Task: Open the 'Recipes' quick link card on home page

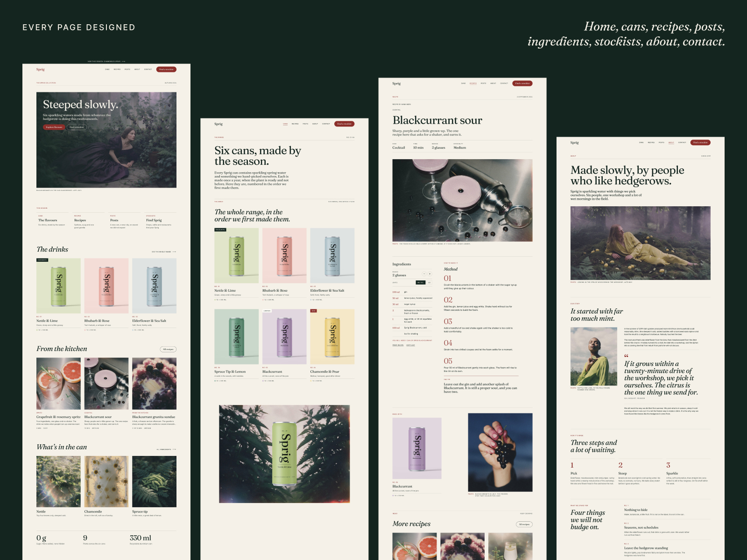Action: tap(88, 221)
